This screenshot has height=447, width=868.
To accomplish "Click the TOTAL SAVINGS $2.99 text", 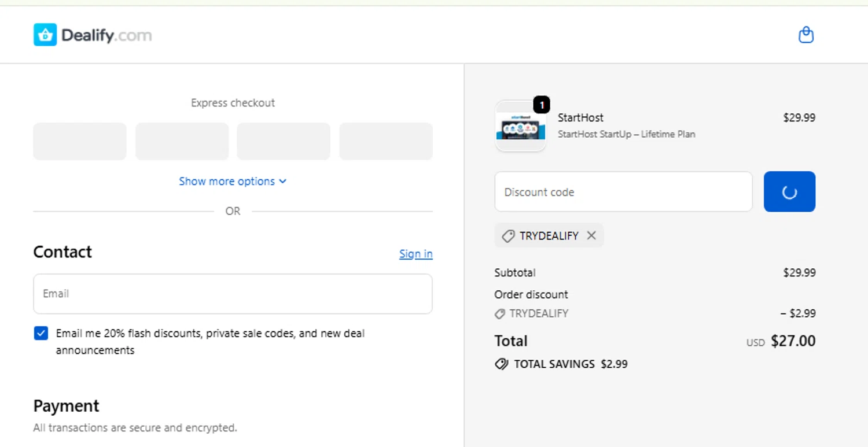I will pyautogui.click(x=571, y=364).
